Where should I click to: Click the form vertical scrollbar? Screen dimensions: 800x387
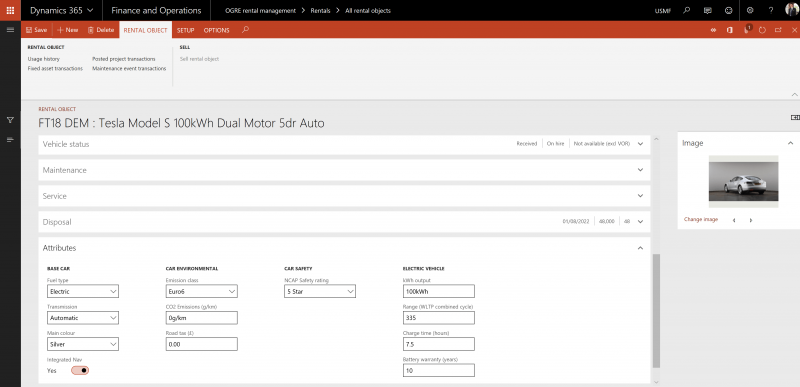click(x=656, y=311)
